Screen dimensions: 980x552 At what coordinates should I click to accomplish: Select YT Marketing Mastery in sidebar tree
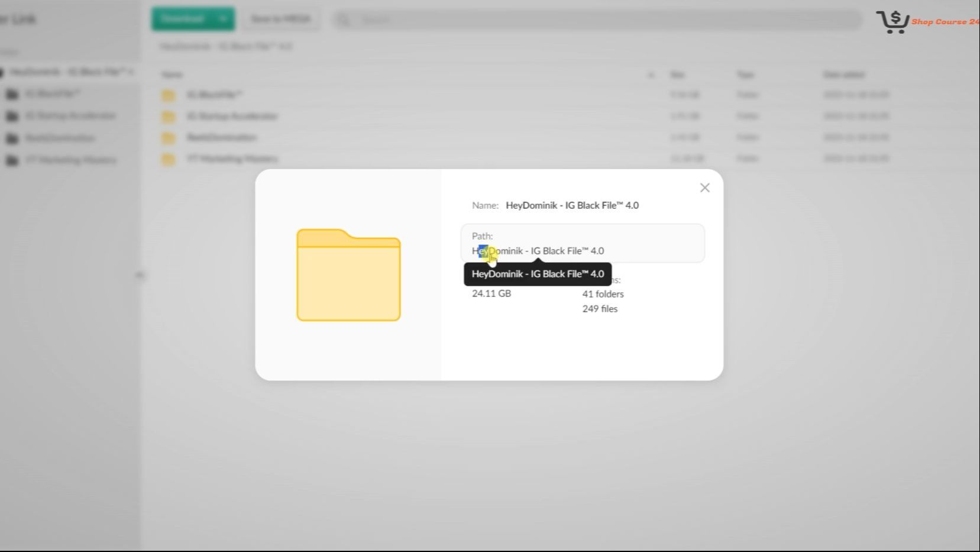click(x=70, y=160)
